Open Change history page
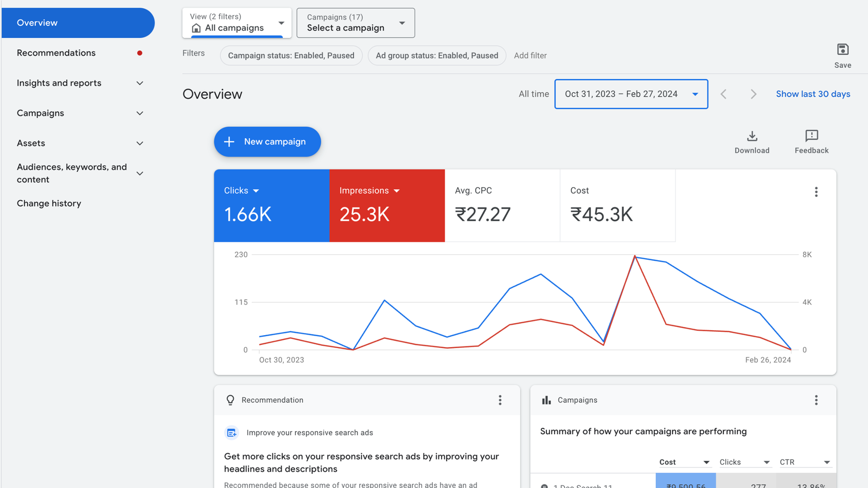This screenshot has width=868, height=488. 49,203
